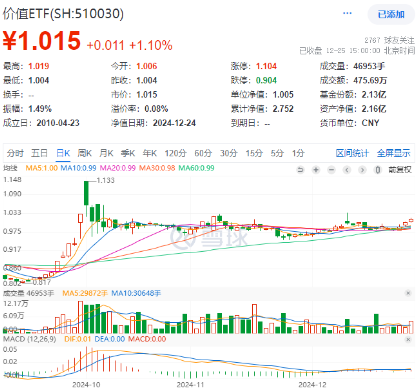Click the chart reset/undo arrow icon

pyautogui.click(x=300, y=170)
